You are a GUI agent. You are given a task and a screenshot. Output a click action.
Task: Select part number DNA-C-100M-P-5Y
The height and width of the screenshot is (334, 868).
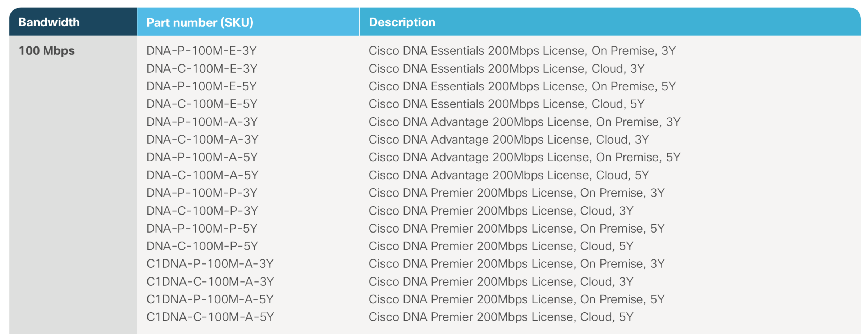click(x=202, y=246)
